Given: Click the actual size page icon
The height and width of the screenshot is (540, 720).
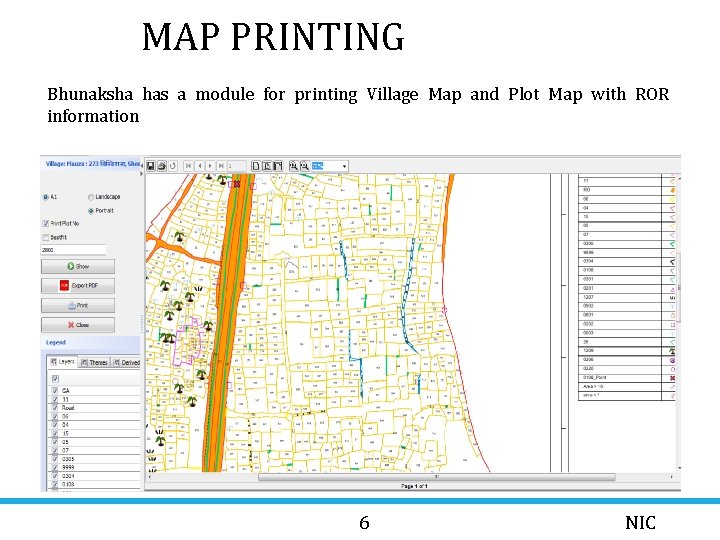Looking at the screenshot, I should click(256, 166).
